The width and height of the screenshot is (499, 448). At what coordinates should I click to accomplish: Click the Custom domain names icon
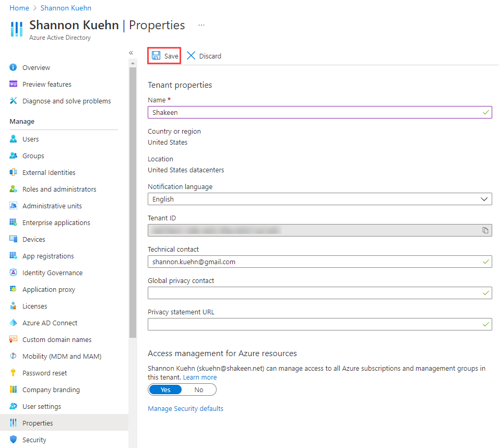pyautogui.click(x=13, y=339)
